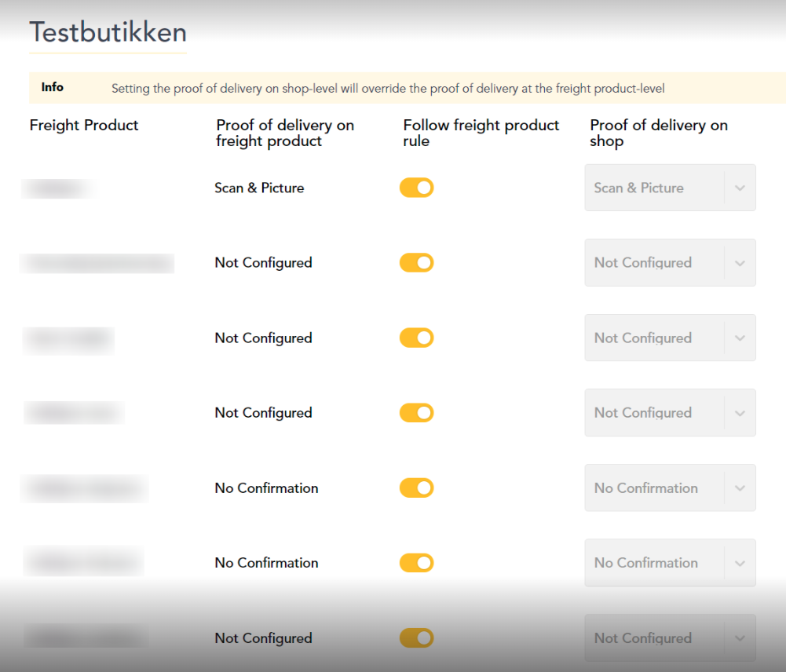Toggle the second Not Configured row switch

(x=417, y=338)
